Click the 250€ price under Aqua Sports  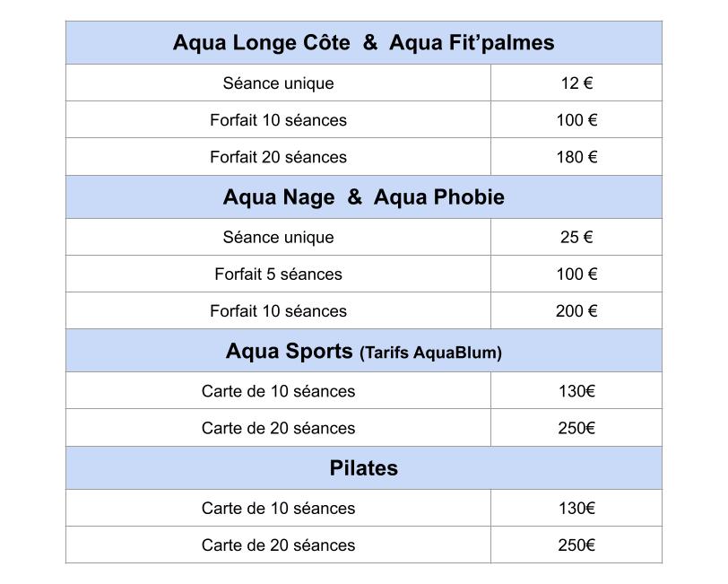coord(576,428)
